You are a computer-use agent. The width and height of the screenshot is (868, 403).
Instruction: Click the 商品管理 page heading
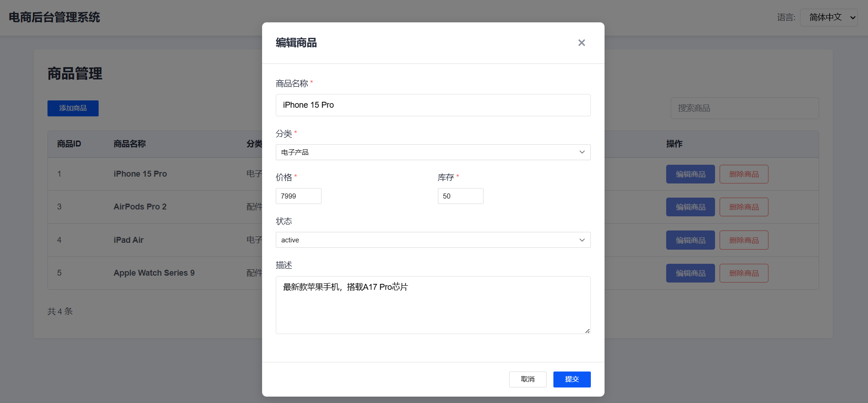pyautogui.click(x=75, y=73)
